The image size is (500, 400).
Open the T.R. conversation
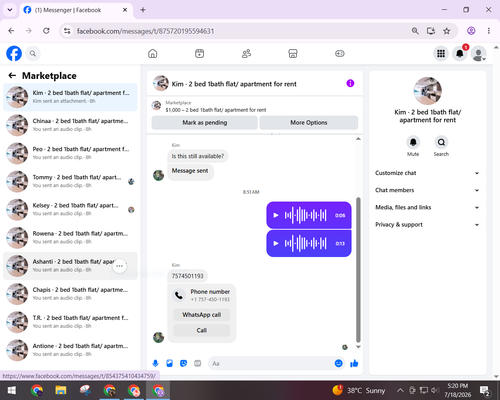[70, 322]
